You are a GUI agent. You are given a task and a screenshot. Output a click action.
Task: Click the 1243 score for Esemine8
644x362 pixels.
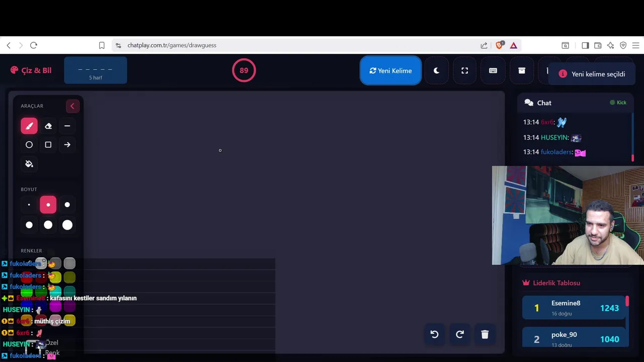[x=609, y=308]
